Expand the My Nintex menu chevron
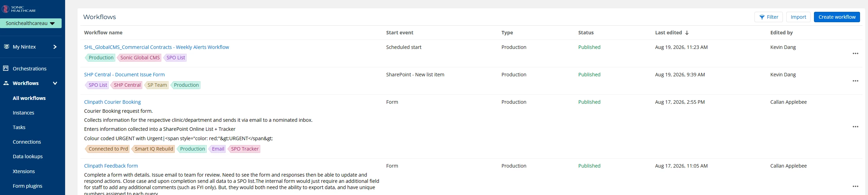This screenshot has height=195, width=868. pyautogui.click(x=55, y=47)
